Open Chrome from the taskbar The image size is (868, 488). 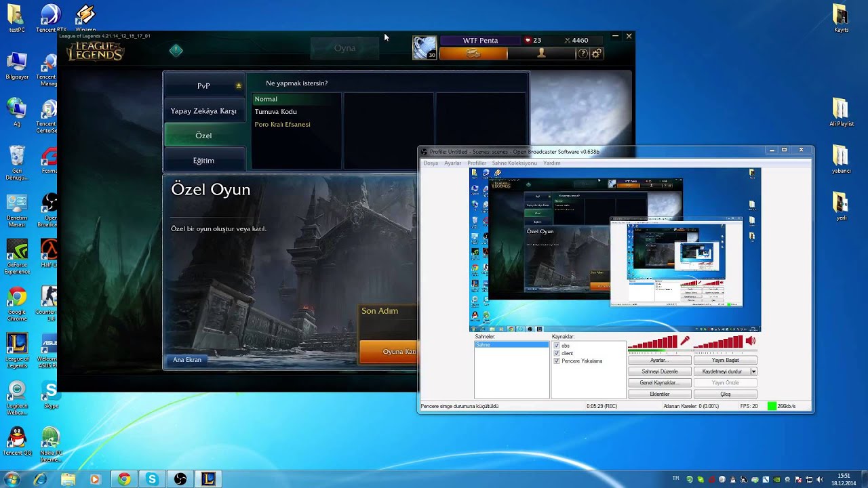124,479
